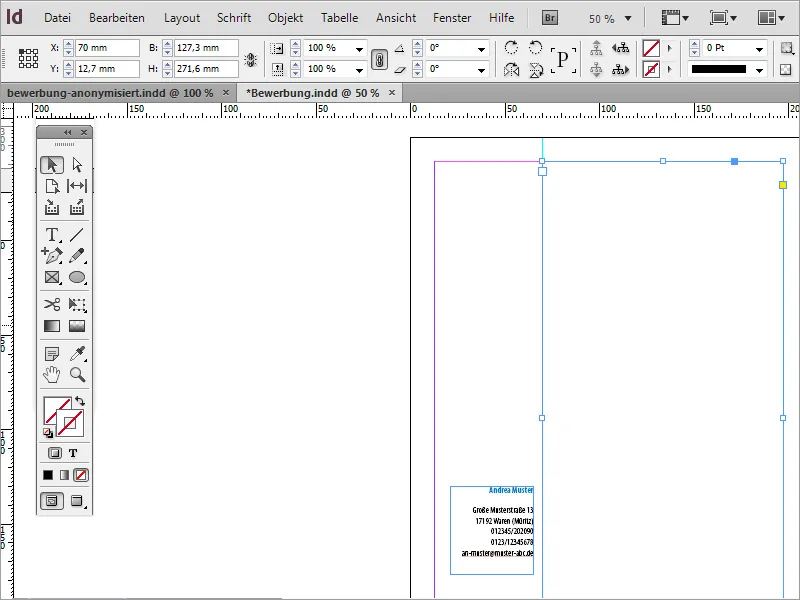Open stroke weight 0 Pt dropdown
800x600 pixels.
[x=759, y=49]
